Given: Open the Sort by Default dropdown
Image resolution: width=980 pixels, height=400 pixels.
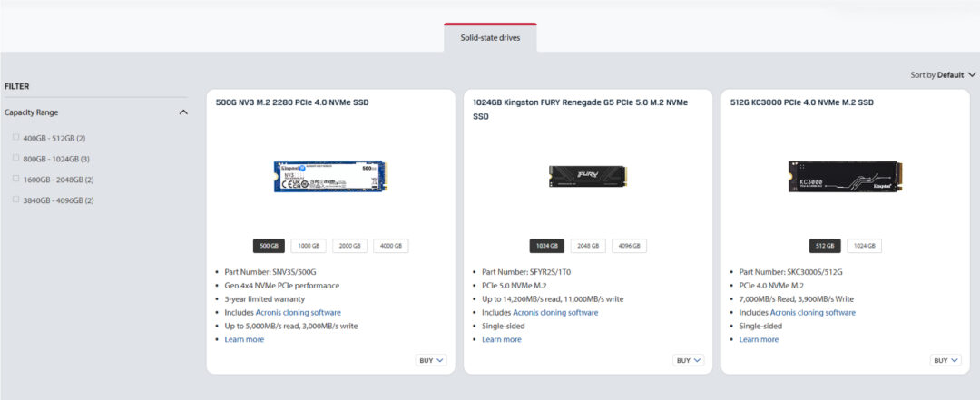Looking at the screenshot, I should click(944, 75).
